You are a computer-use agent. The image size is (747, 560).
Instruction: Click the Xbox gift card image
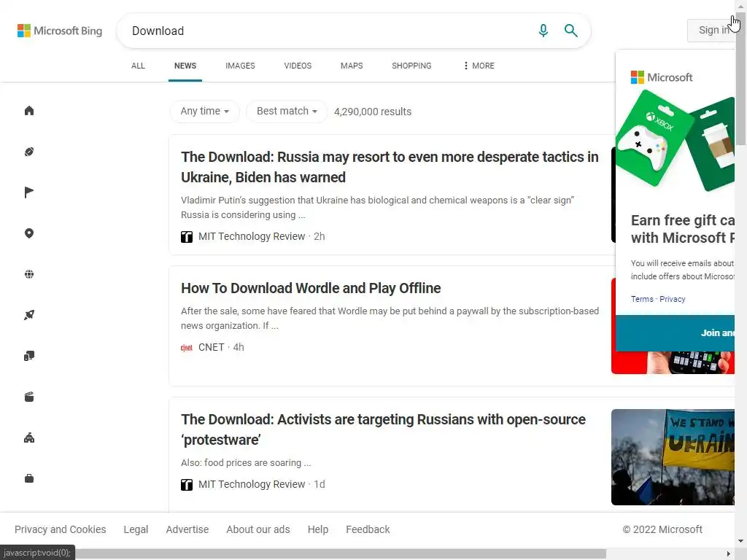coord(655,138)
